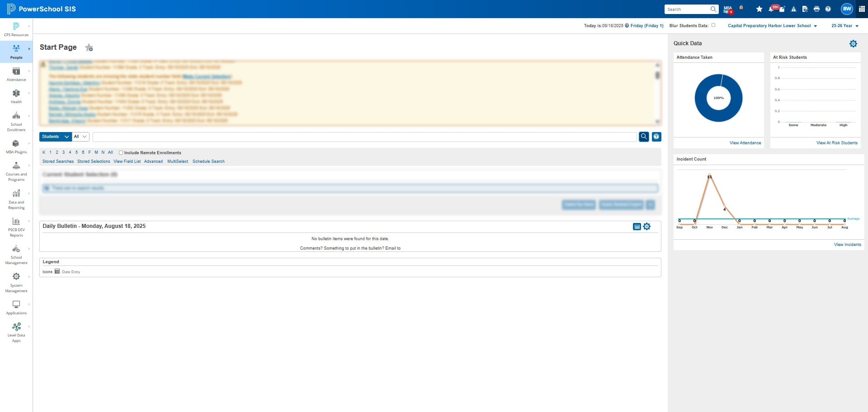Expand the school selector dropdown
The image size is (868, 412).
[x=772, y=26]
